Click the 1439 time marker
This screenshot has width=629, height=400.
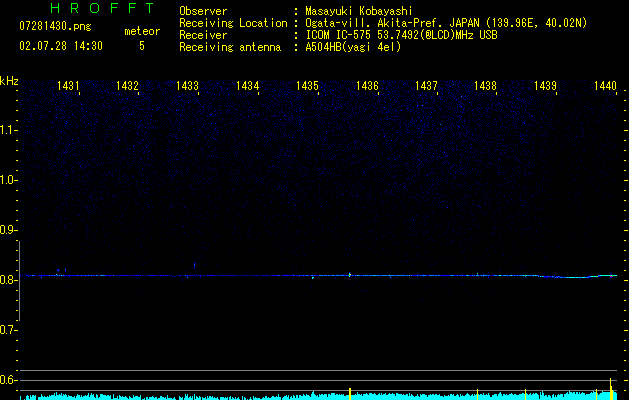click(546, 85)
